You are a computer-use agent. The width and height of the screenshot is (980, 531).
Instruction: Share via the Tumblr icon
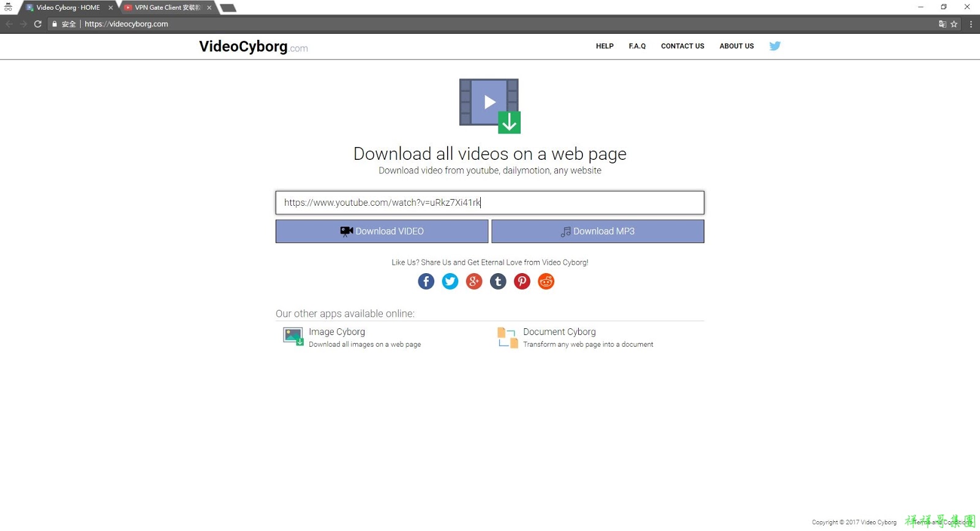498,281
